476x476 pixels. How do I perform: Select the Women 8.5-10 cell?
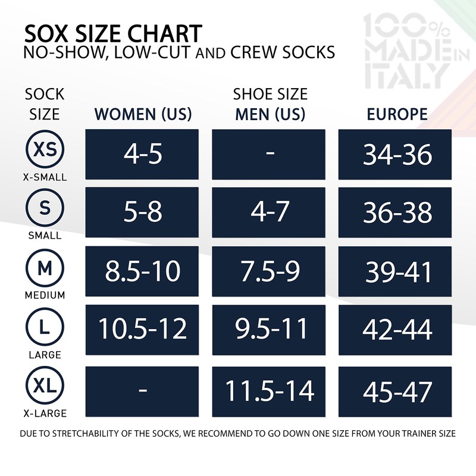coord(142,271)
